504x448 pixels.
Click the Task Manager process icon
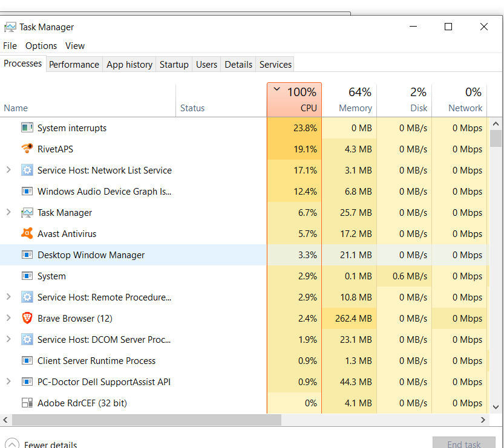[x=27, y=212]
